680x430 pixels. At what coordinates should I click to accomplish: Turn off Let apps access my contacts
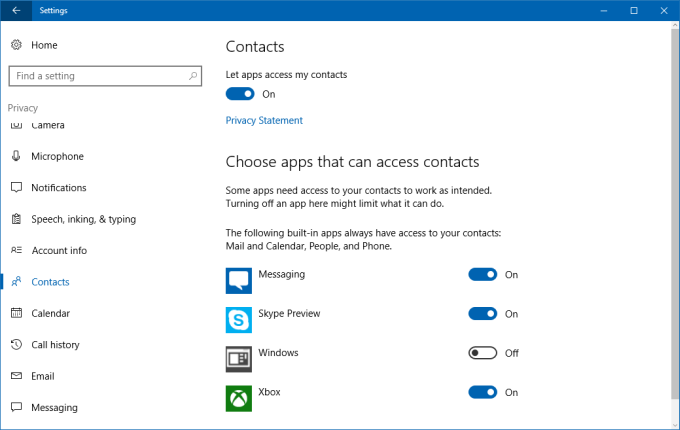point(240,94)
